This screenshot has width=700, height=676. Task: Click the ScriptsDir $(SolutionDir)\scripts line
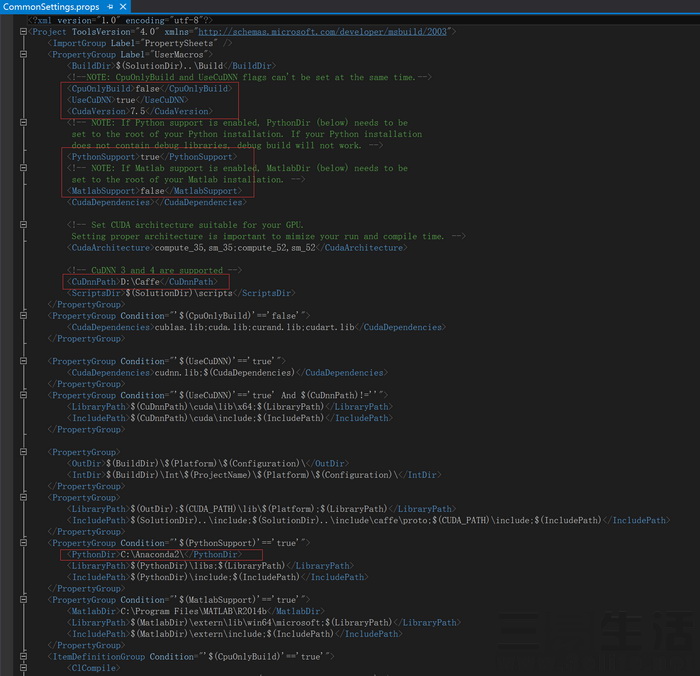(181, 293)
